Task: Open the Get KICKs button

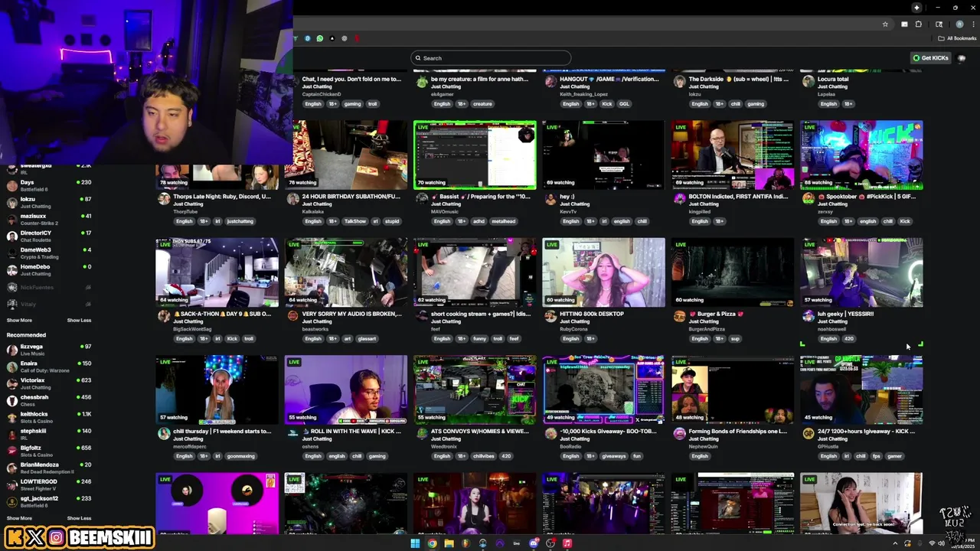Action: click(x=931, y=58)
